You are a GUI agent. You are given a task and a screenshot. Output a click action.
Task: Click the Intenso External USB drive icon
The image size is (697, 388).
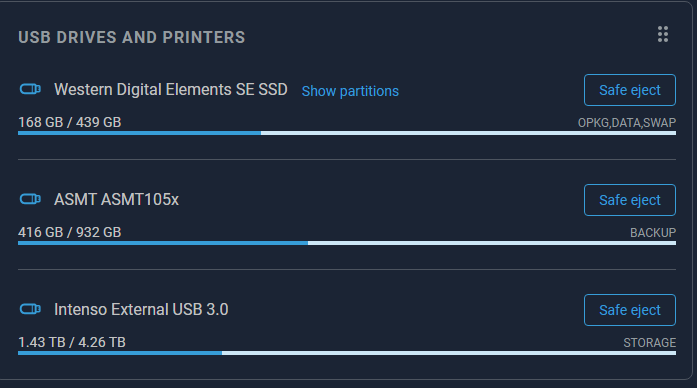click(x=30, y=309)
